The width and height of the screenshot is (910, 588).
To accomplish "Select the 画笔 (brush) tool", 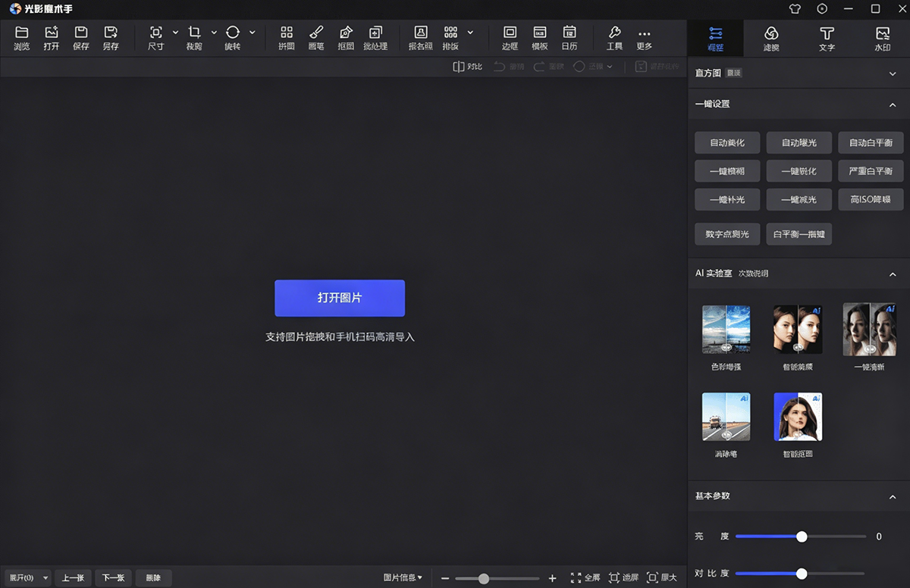I will tap(316, 38).
